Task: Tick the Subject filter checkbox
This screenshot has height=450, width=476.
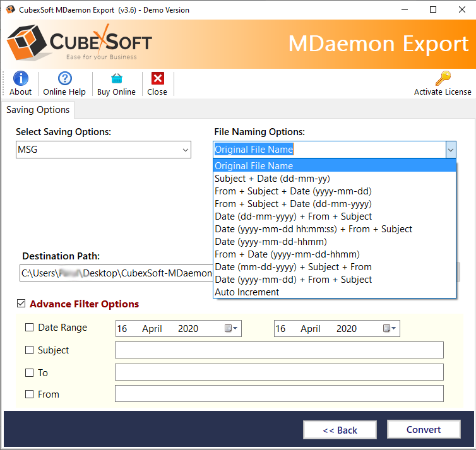Action: (x=29, y=350)
